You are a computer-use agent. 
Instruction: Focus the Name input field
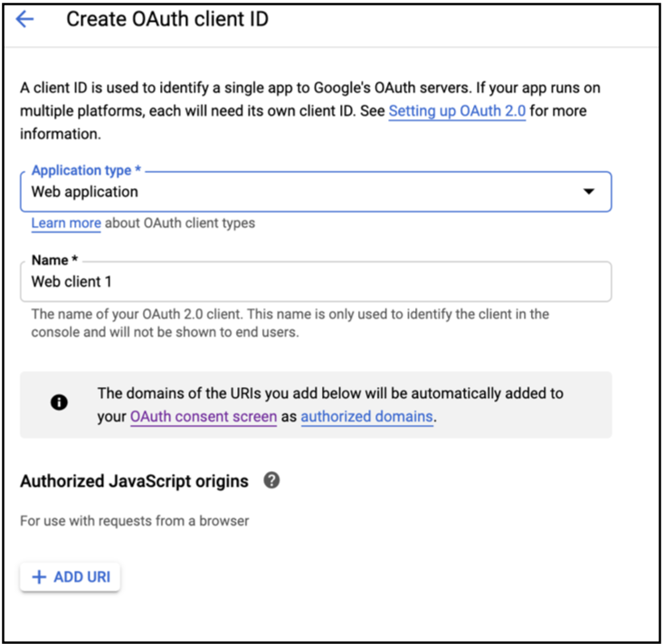(x=316, y=281)
